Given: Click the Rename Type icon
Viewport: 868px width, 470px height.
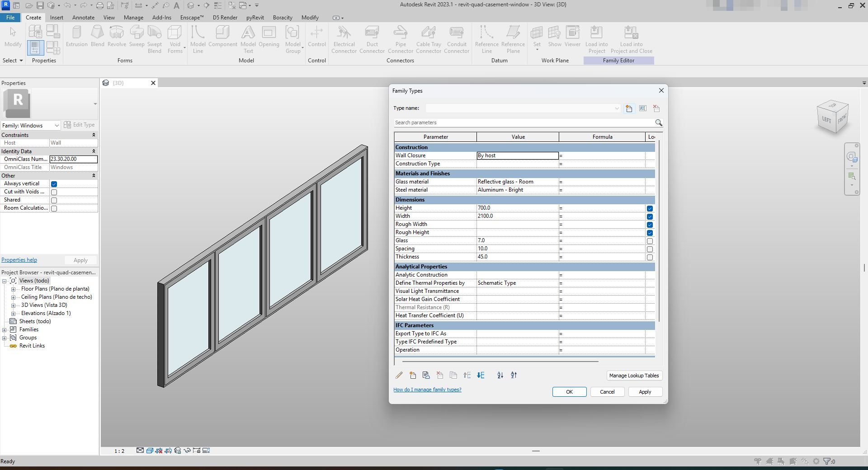Looking at the screenshot, I should tap(642, 108).
